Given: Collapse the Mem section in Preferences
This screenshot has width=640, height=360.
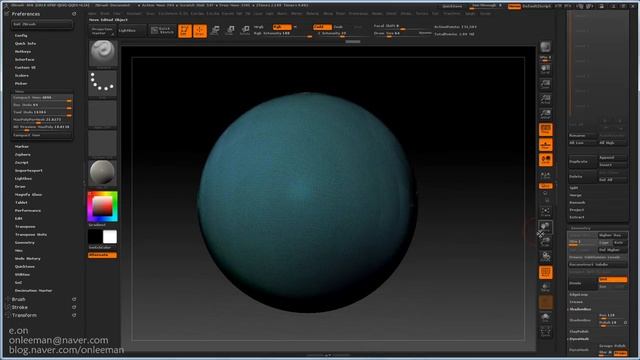Looking at the screenshot, I should (19, 91).
